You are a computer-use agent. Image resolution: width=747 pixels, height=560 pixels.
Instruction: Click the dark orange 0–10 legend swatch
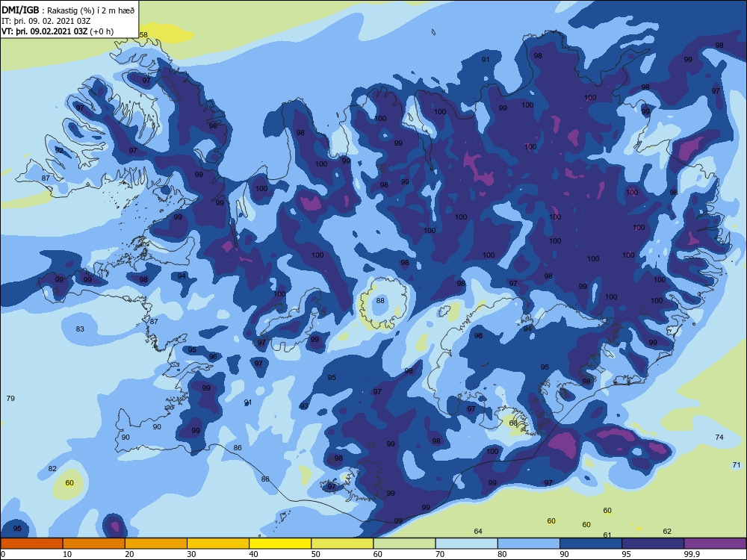point(31,544)
